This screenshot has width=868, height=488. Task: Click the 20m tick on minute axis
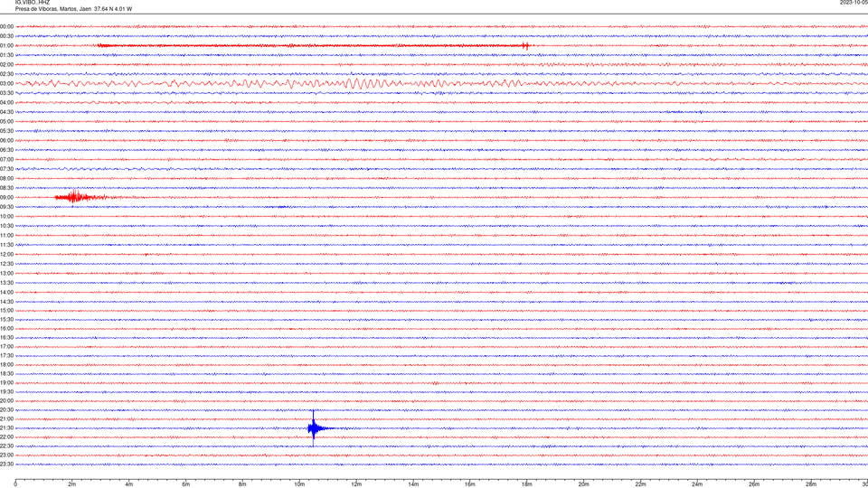tap(583, 484)
